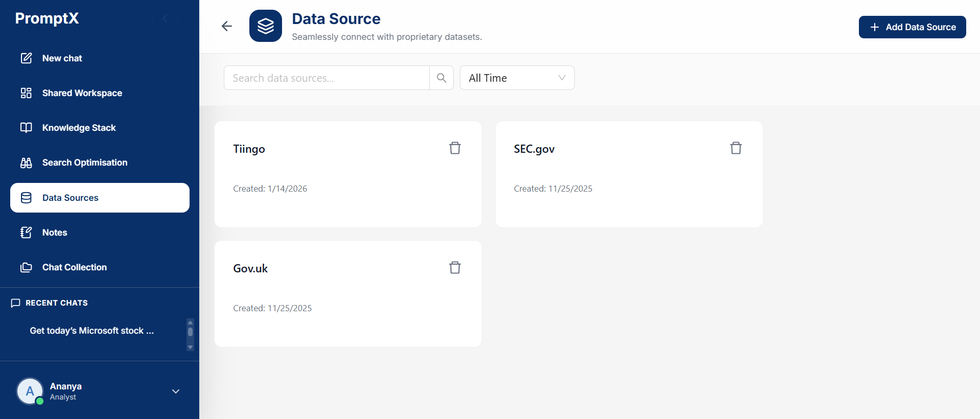Click the Data Source layers icon
This screenshot has height=419, width=980.
pyautogui.click(x=266, y=26)
